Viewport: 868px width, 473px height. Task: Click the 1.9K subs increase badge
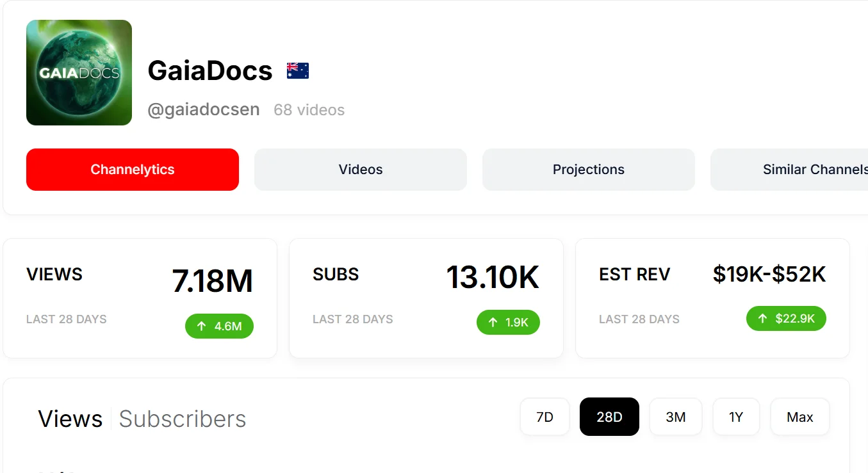tap(508, 323)
